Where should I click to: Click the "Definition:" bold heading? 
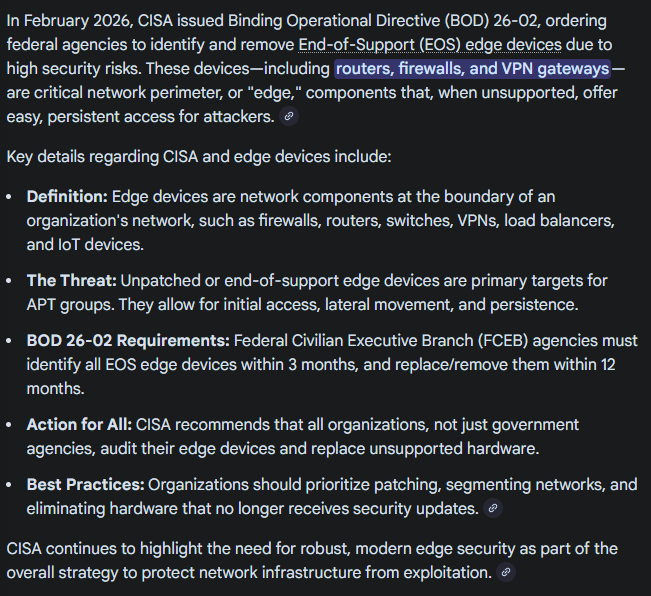67,197
